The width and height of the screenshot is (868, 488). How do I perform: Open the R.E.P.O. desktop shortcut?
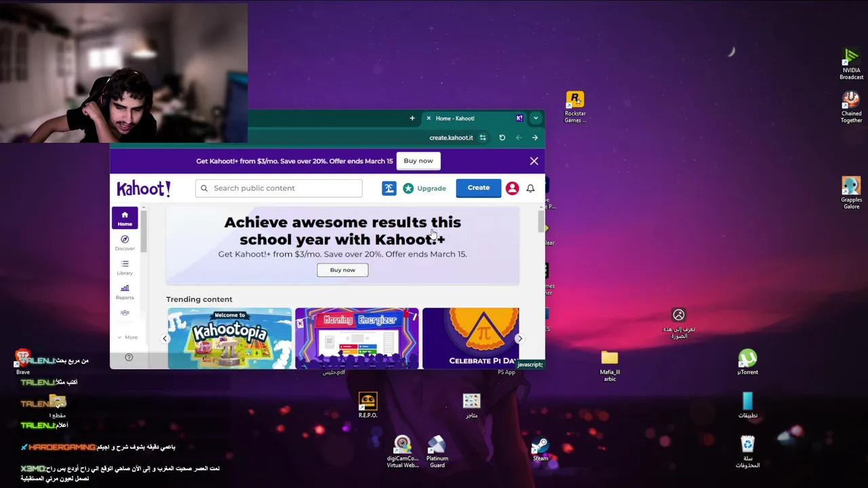368,405
